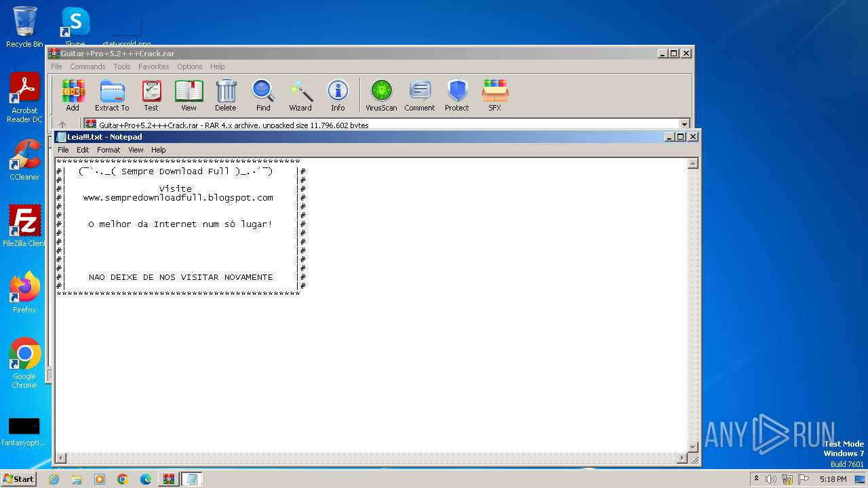Viewport: 868px width, 488px height.
Task: Click 'O melhor da Internet' text line
Action: (x=180, y=224)
